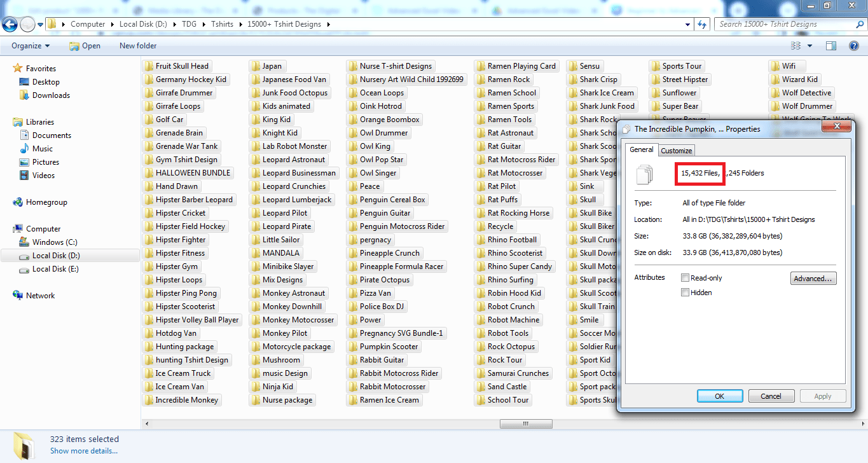The width and height of the screenshot is (868, 463).
Task: Select Network in navigation pane
Action: (40, 296)
